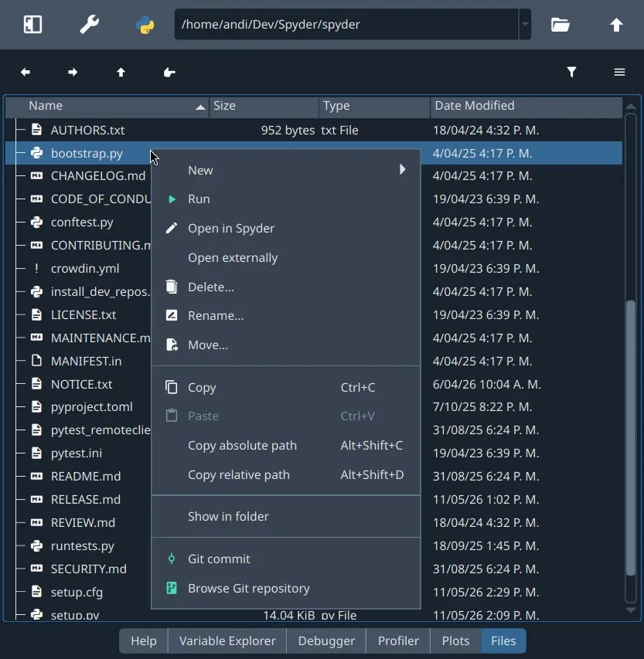Click the curved return arrow icon
644x659 pixels.
[x=169, y=73]
